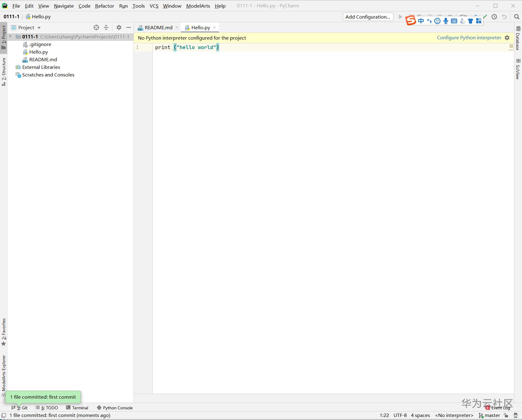The height and width of the screenshot is (420, 522).
Task: Revert changes with the rollback arrow icon
Action: pyautogui.click(x=504, y=17)
